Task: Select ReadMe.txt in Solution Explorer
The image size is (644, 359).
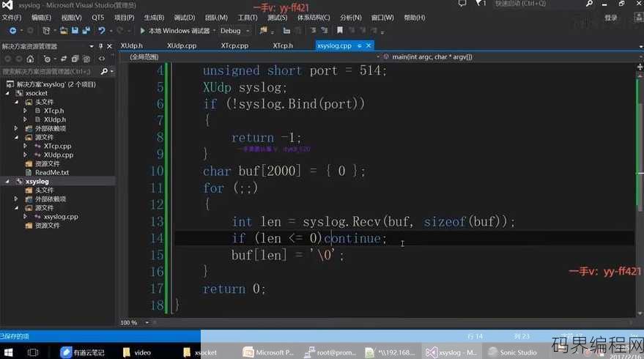Action: coord(52,172)
